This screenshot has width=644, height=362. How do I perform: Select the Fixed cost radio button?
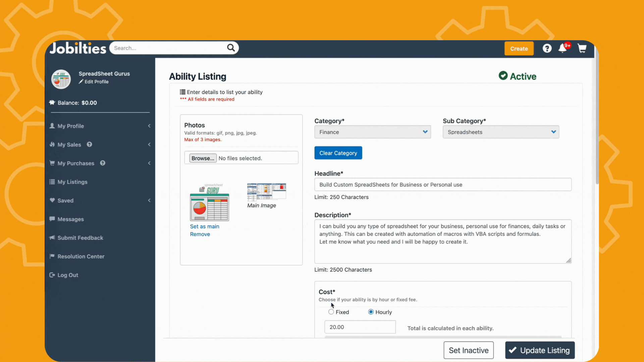point(331,312)
